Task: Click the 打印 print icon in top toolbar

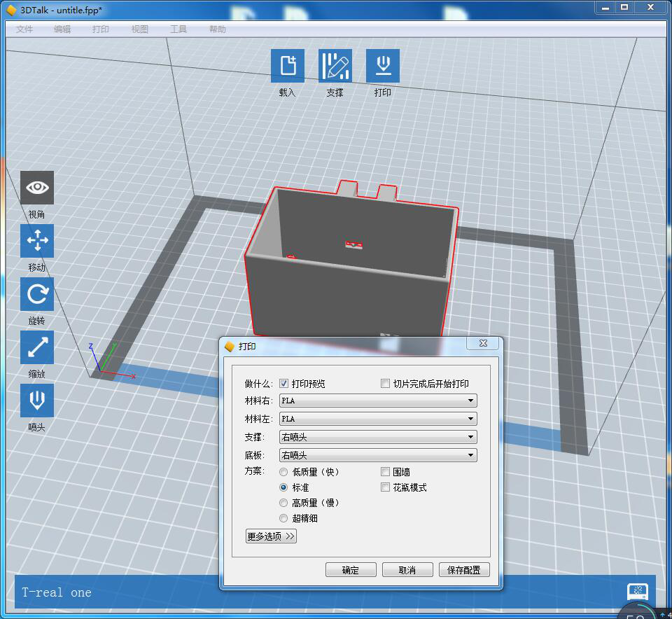Action: pyautogui.click(x=383, y=66)
